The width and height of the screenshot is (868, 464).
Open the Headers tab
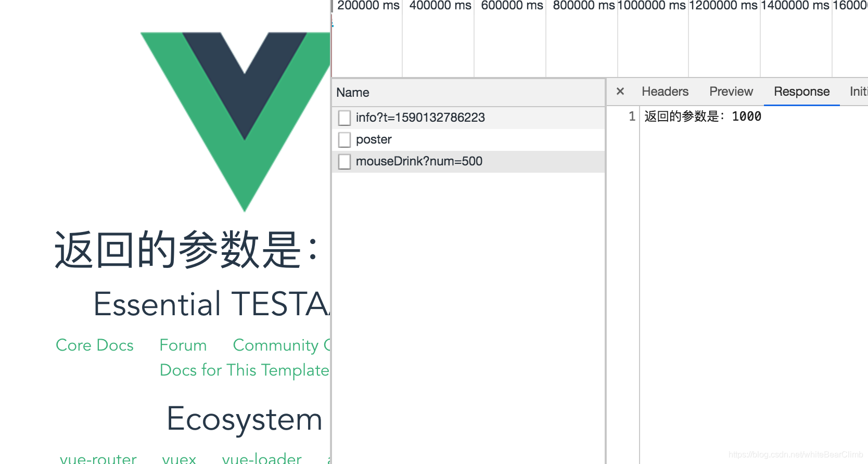[665, 92]
